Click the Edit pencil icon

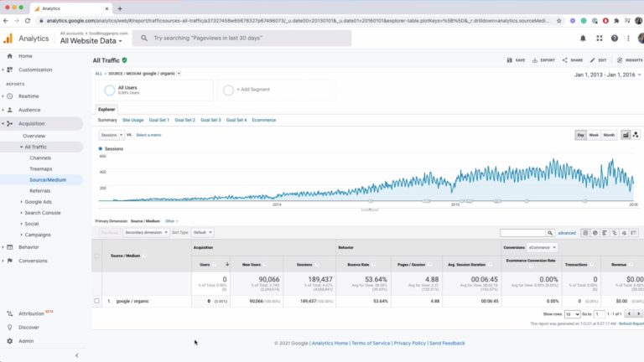coord(592,60)
